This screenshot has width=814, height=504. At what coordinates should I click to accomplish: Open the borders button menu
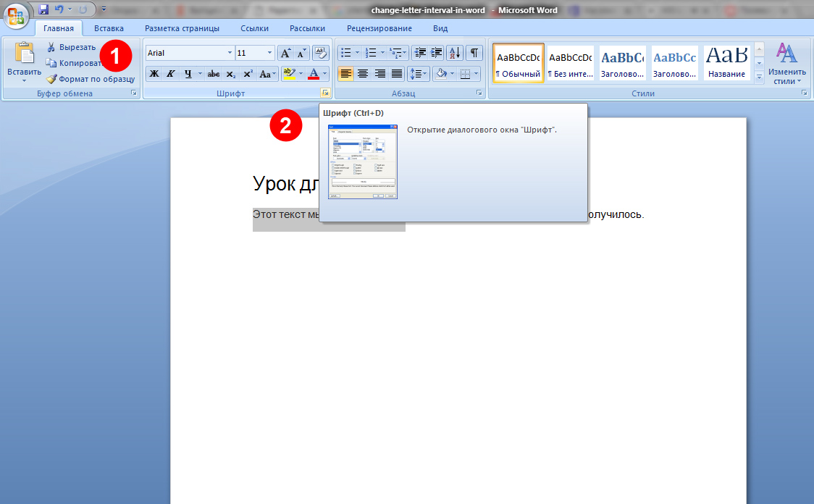469,74
